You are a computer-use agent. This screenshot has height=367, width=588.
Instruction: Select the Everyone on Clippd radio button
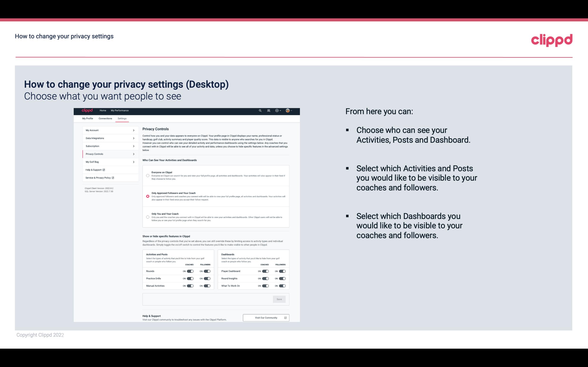(x=147, y=176)
